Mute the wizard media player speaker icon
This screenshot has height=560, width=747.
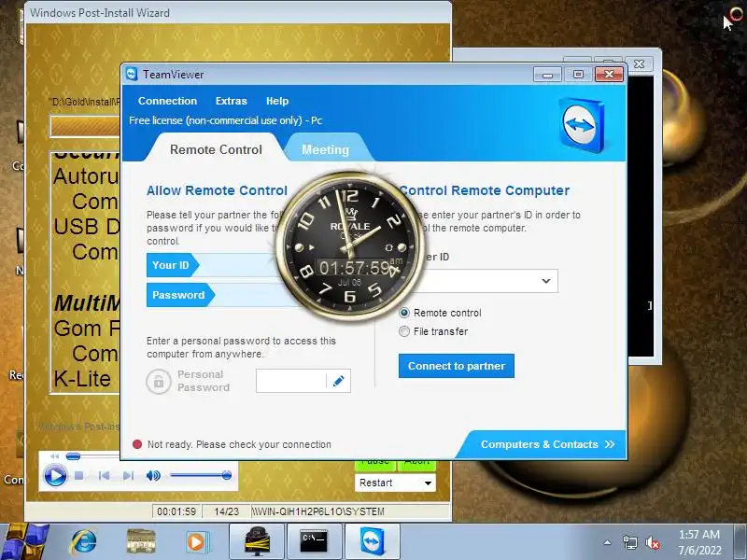coord(153,475)
